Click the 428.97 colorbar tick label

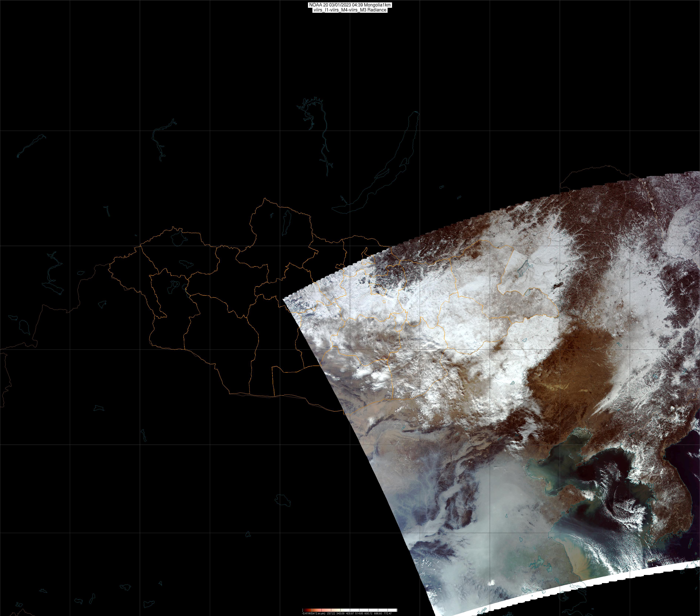[x=350, y=613]
